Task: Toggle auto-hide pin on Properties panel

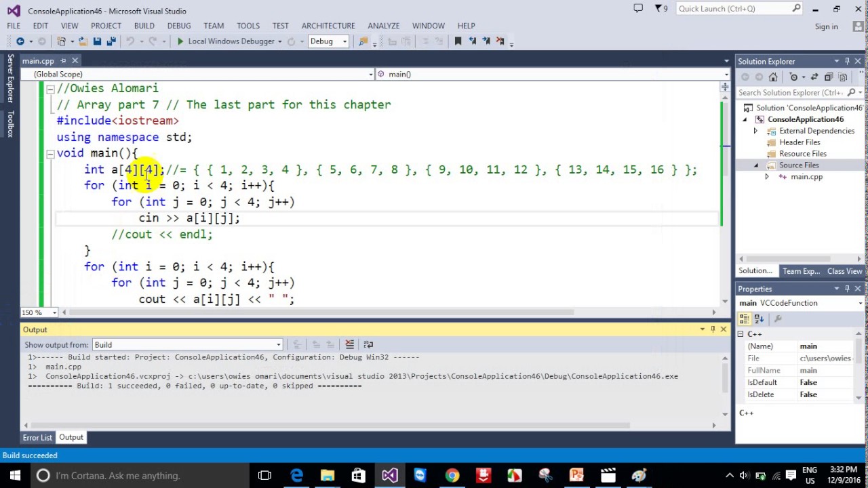Action: (847, 289)
